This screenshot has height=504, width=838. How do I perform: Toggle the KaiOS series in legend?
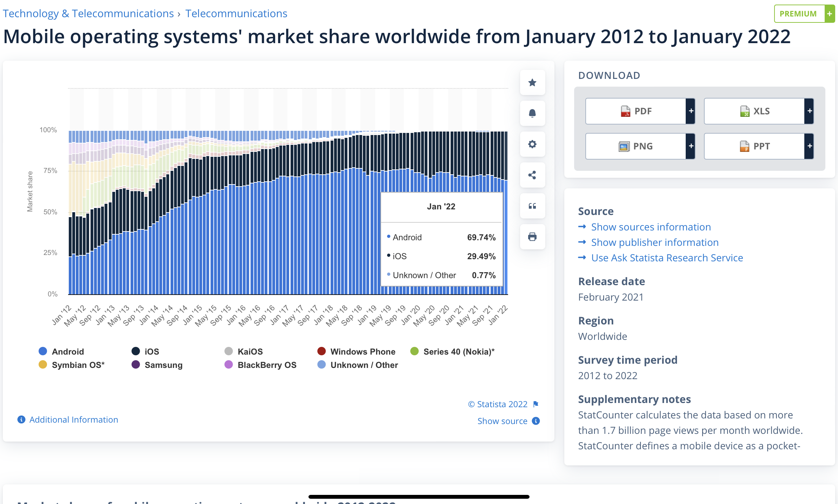tap(244, 351)
